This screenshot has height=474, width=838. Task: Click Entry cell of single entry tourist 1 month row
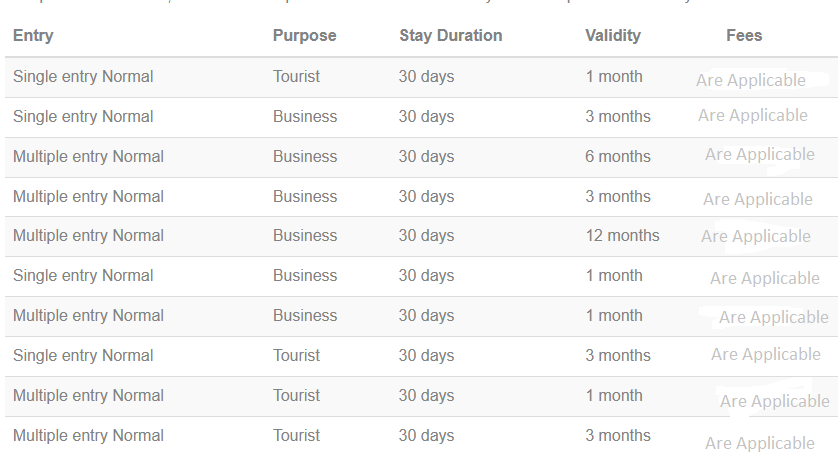tap(83, 77)
